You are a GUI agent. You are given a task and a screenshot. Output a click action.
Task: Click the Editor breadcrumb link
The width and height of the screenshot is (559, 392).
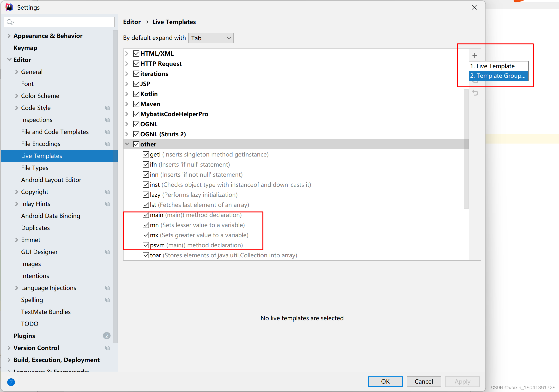click(x=132, y=22)
